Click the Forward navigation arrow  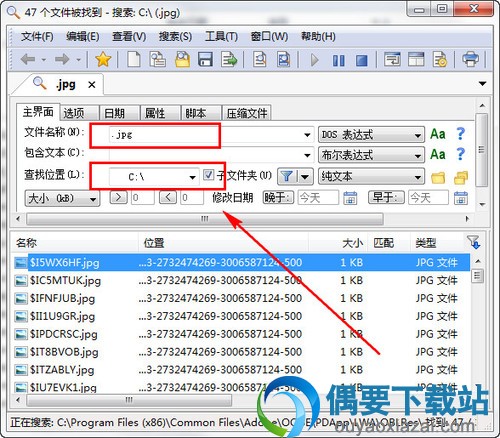pos(62,60)
